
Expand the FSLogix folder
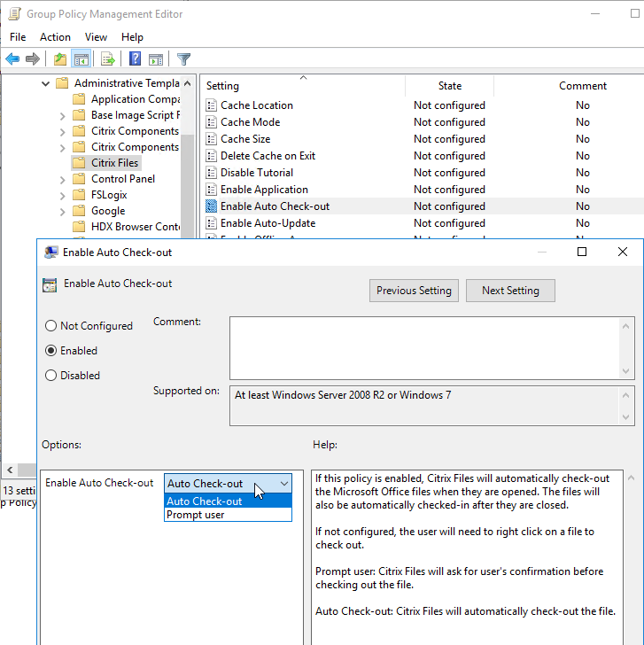tap(63, 196)
